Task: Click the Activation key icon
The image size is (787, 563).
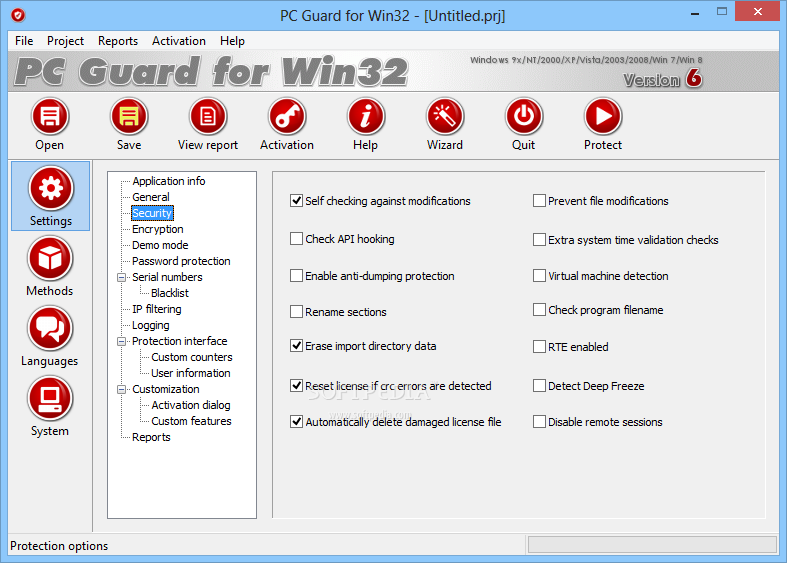Action: [x=287, y=117]
